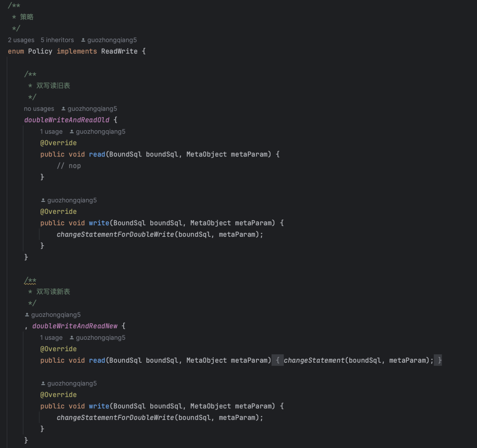This screenshot has height=448, width=477.
Task: Click author icon above write in doubleWriteAndReadNew
Action: coord(43,383)
